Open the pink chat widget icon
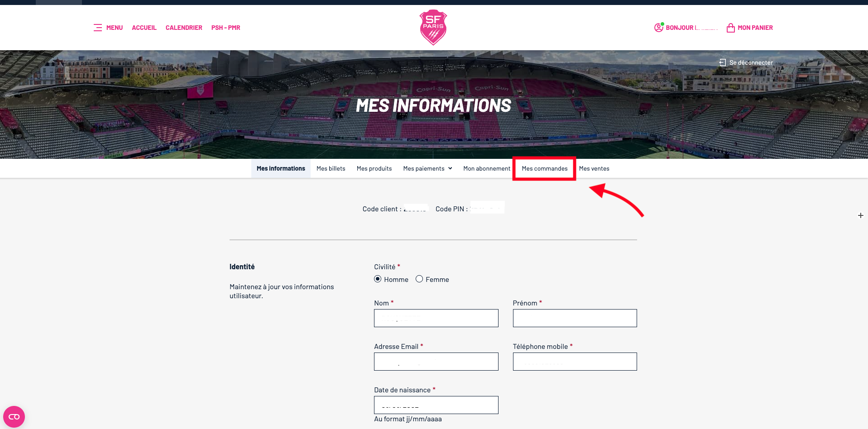 point(14,416)
